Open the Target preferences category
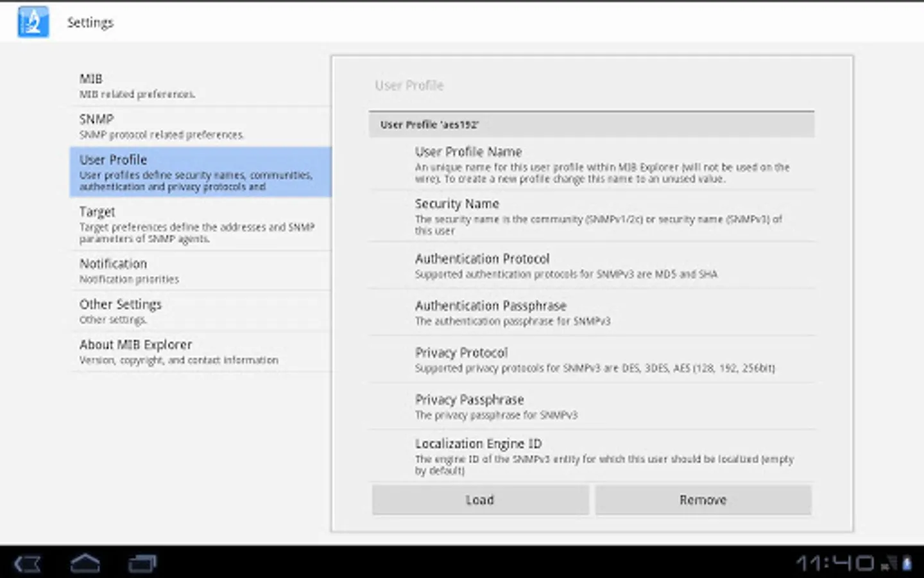 [x=200, y=224]
